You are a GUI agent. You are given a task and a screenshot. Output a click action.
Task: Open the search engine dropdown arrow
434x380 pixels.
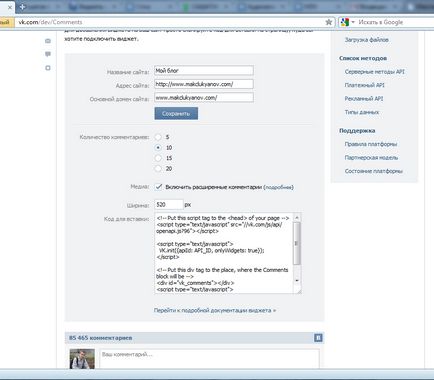pos(353,22)
